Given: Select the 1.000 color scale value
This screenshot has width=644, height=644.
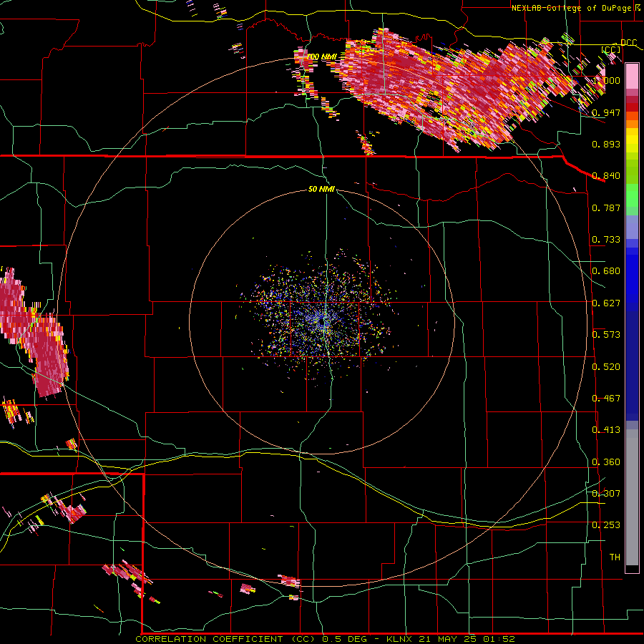Looking at the screenshot, I should click(606, 80).
